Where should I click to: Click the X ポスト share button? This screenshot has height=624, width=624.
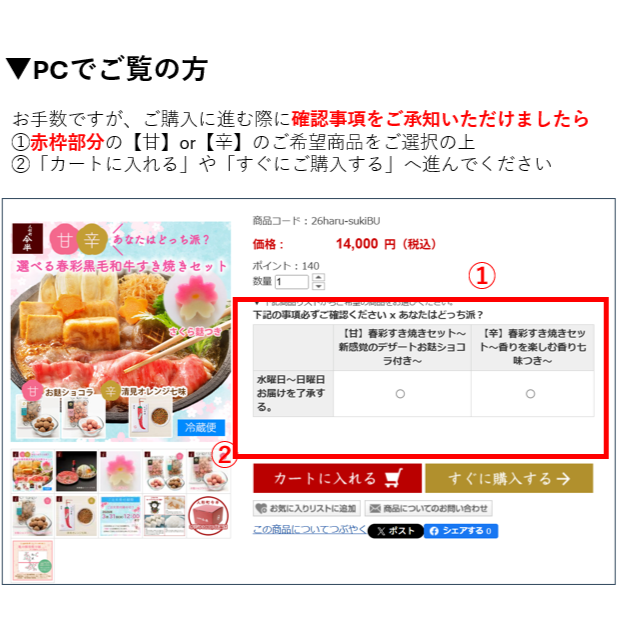[x=396, y=531]
